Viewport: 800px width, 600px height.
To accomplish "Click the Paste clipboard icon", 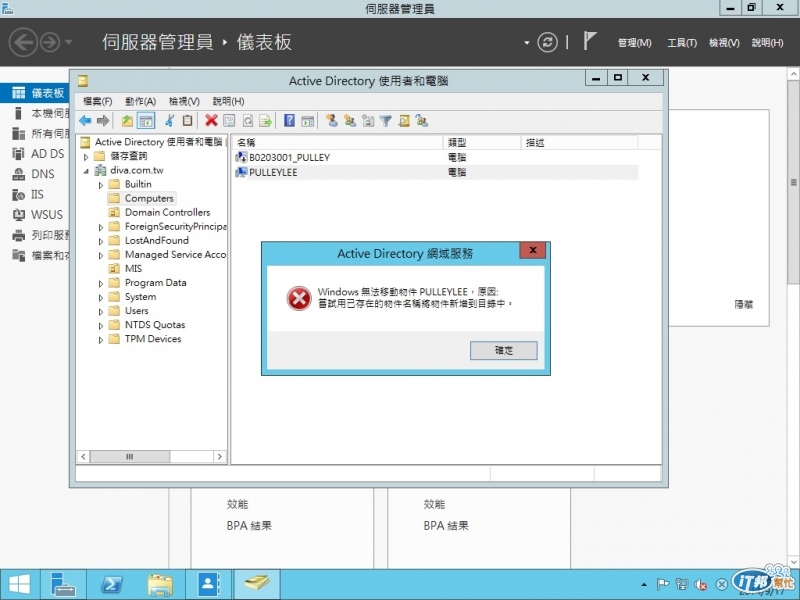I will [188, 121].
